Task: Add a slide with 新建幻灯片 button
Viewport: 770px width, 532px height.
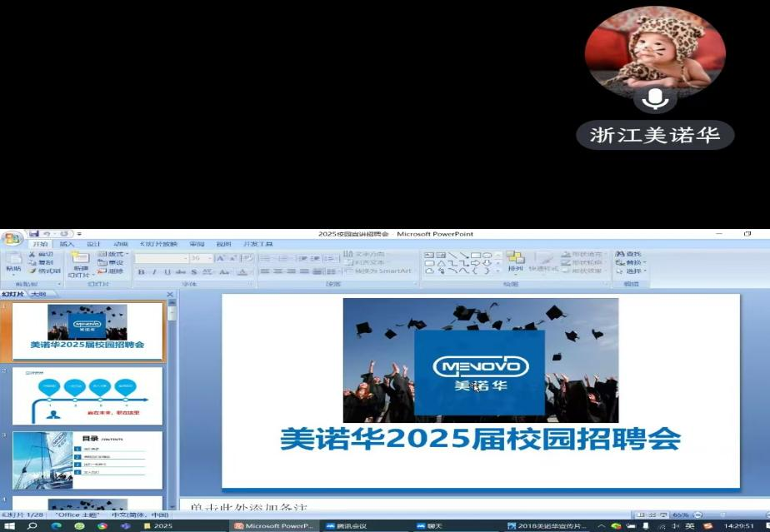Action: [80, 264]
